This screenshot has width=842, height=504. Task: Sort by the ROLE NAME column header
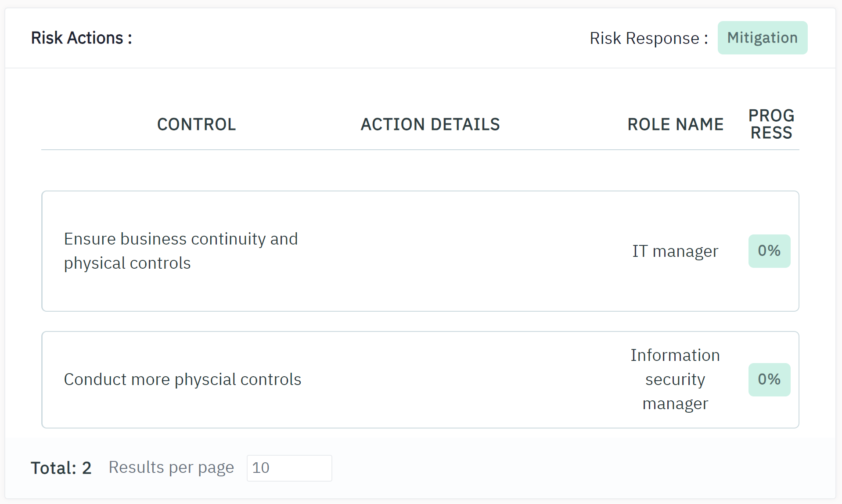[675, 124]
